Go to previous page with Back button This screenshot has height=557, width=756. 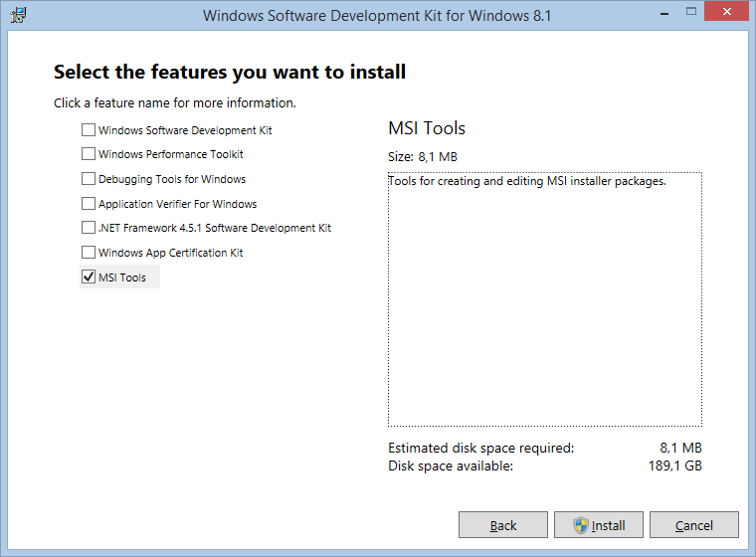(503, 525)
